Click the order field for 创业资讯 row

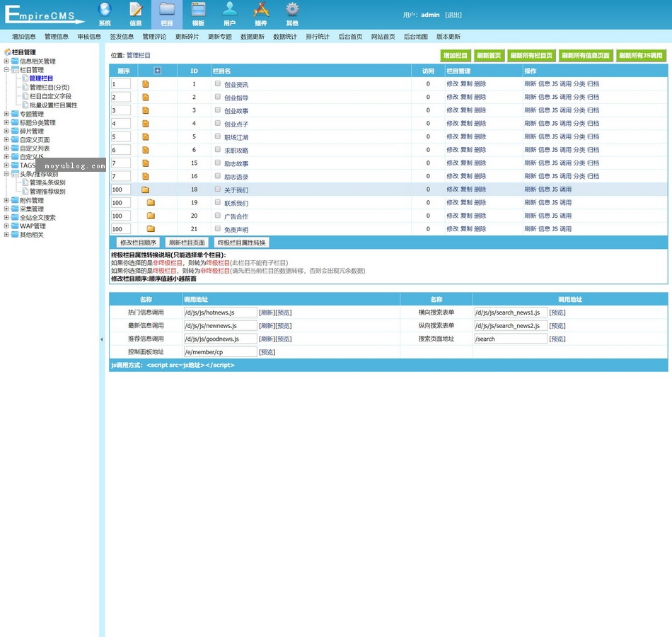121,84
